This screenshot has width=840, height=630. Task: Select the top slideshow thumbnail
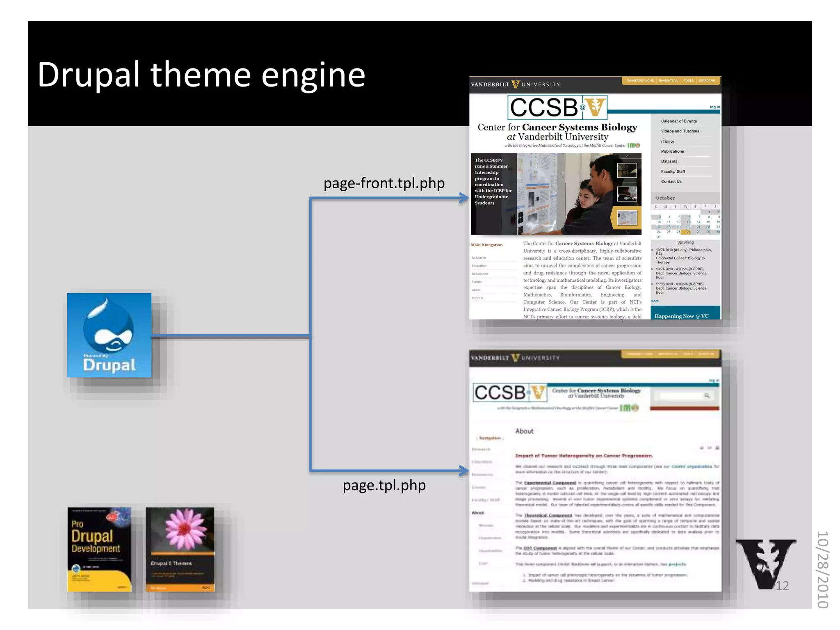point(627,170)
